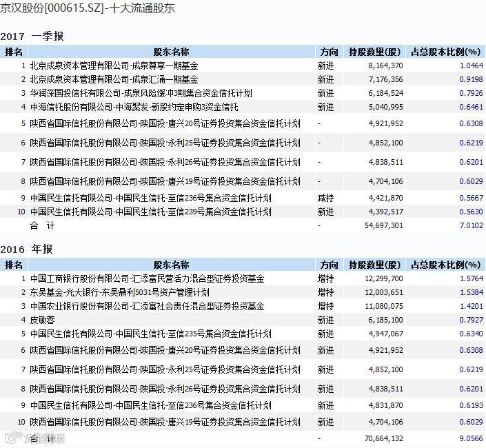Click the 2016 table's 股东名称 column header
The width and height of the screenshot is (486, 448).
(171, 265)
